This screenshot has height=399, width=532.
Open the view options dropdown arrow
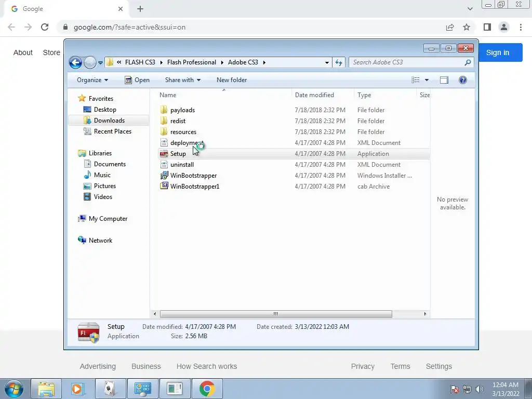427,80
